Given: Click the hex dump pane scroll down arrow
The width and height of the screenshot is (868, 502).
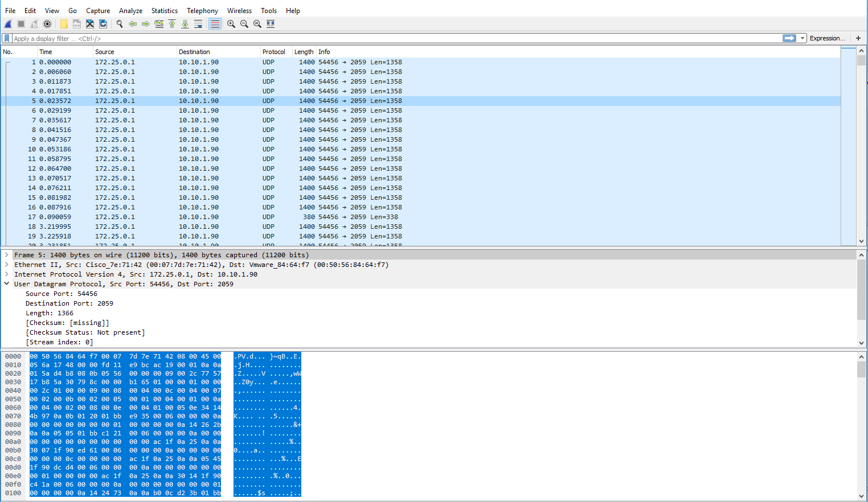Looking at the screenshot, I should click(861, 496).
